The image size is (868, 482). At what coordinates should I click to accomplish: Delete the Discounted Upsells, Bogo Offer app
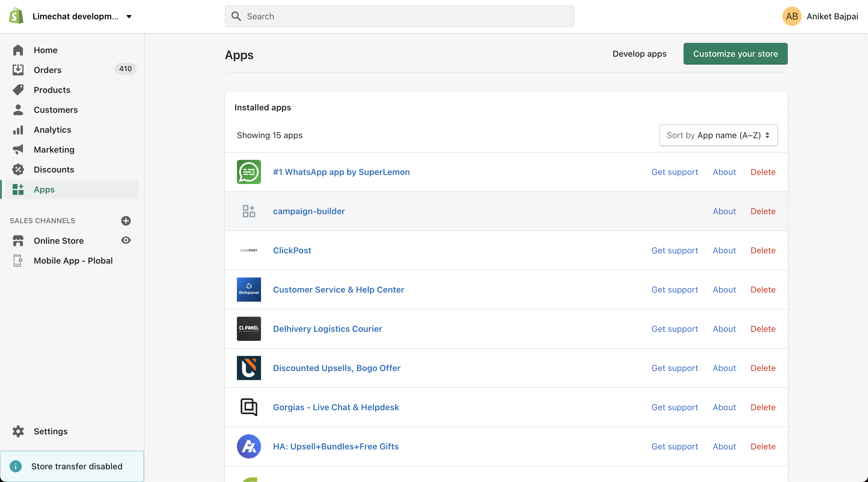click(x=763, y=368)
